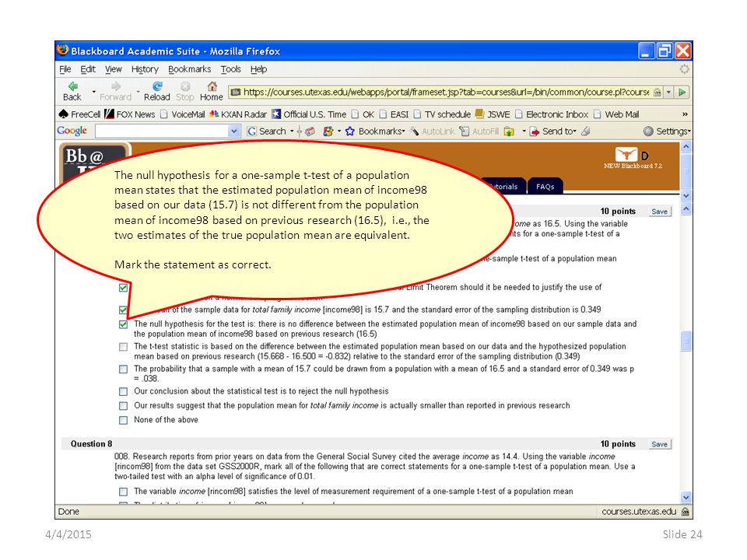Open the Help menu

coord(258,69)
